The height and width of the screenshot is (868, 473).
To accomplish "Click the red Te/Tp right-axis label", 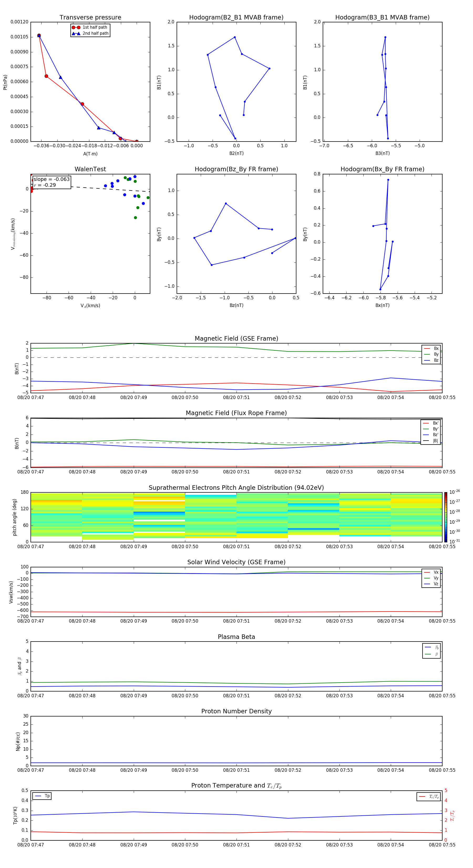I will pyautogui.click(x=452, y=815).
